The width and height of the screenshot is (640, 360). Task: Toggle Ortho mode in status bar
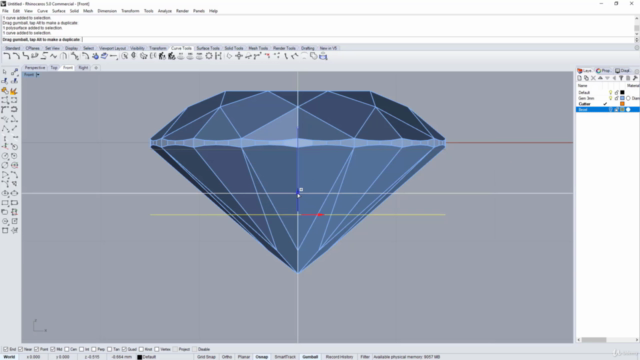[x=227, y=357]
